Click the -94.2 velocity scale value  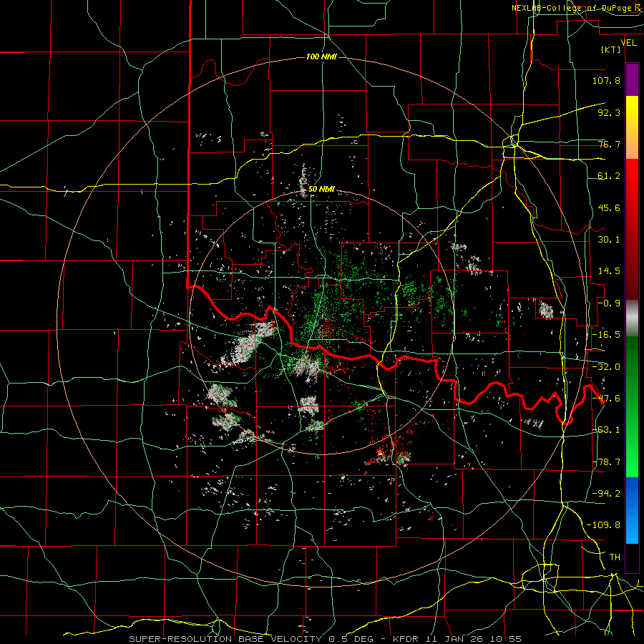pyautogui.click(x=606, y=493)
